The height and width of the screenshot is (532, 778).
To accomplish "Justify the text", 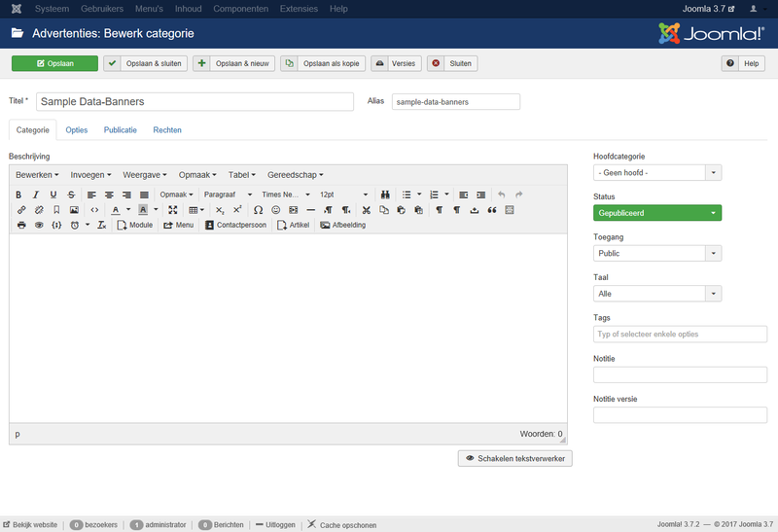I will click(144, 195).
